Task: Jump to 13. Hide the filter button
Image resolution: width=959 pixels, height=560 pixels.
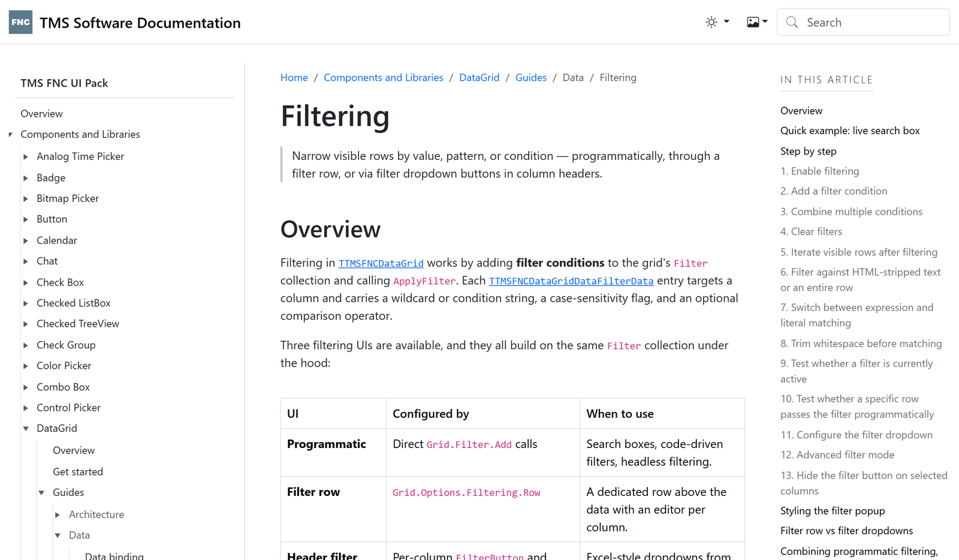Action: pos(864,483)
